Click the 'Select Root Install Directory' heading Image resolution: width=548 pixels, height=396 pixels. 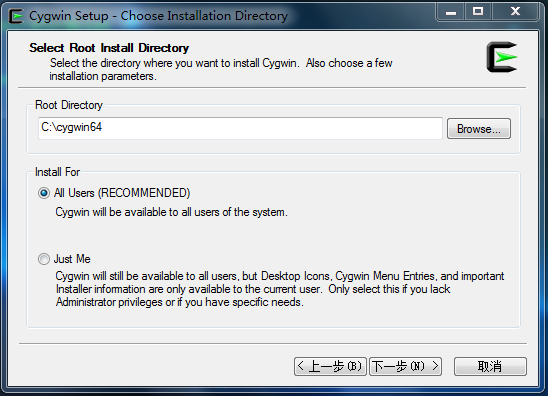click(109, 48)
